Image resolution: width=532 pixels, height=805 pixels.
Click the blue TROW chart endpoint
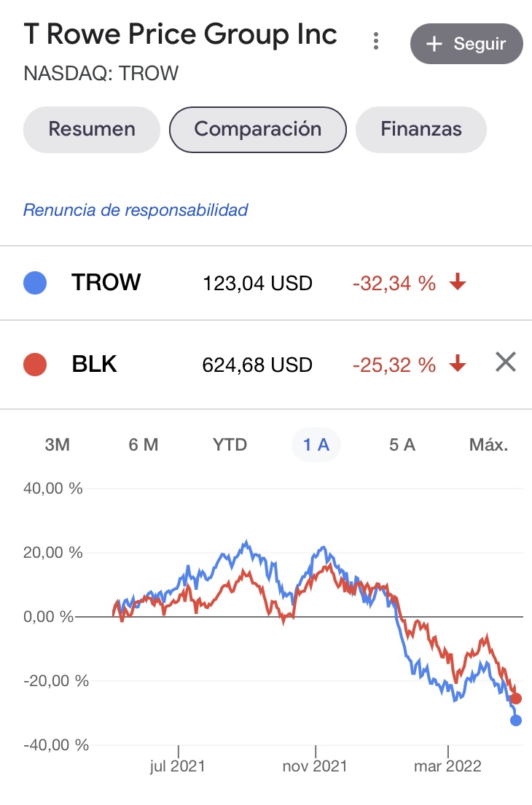click(516, 720)
